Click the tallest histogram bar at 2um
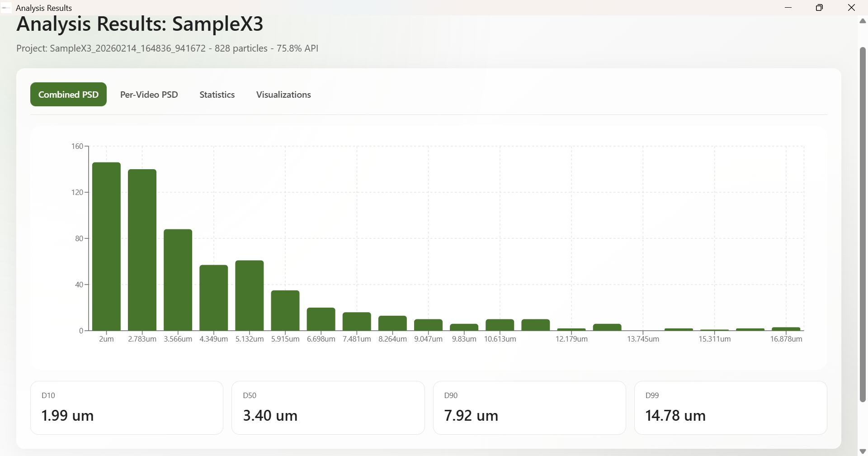The height and width of the screenshot is (456, 868). click(x=106, y=247)
